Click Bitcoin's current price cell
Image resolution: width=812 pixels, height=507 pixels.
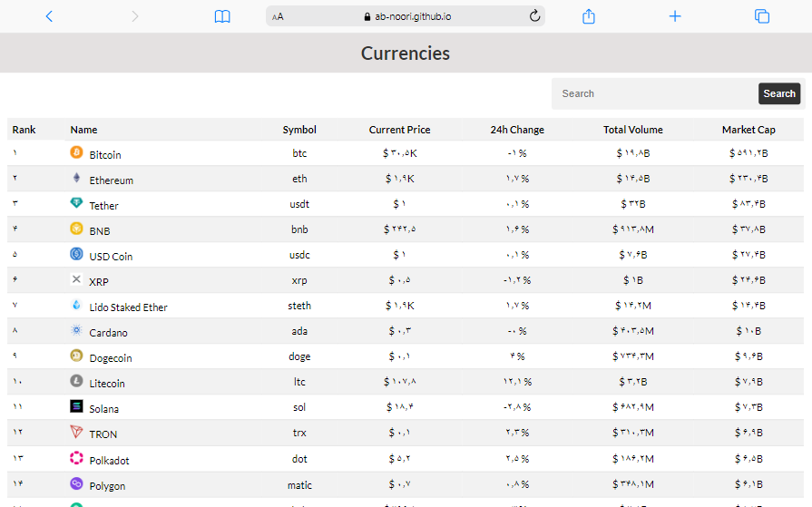[399, 152]
